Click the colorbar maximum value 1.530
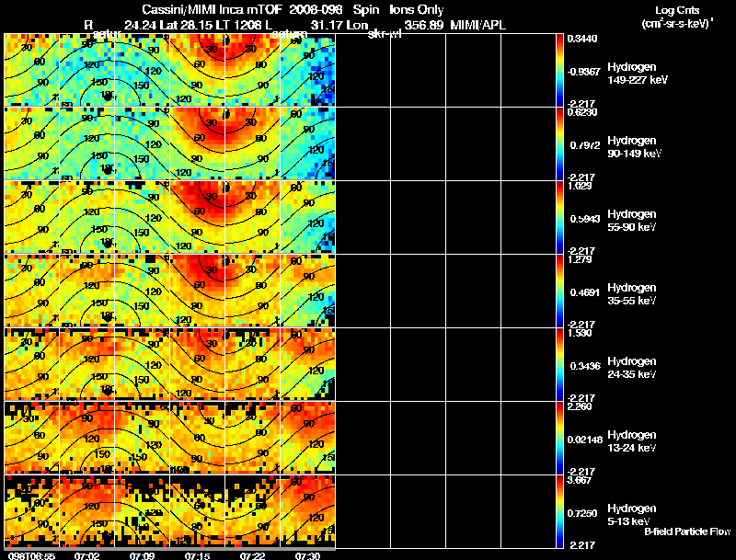Viewport: 736px width, 560px height. (x=580, y=334)
